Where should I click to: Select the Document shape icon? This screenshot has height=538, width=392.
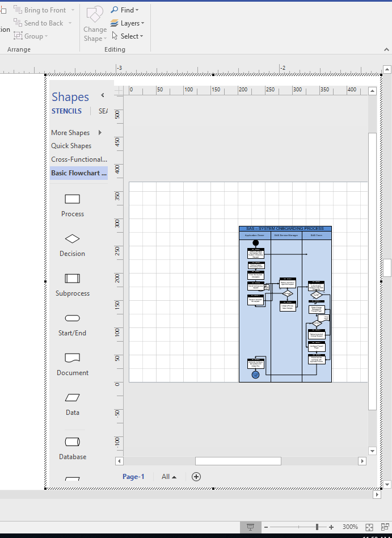pos(73,358)
